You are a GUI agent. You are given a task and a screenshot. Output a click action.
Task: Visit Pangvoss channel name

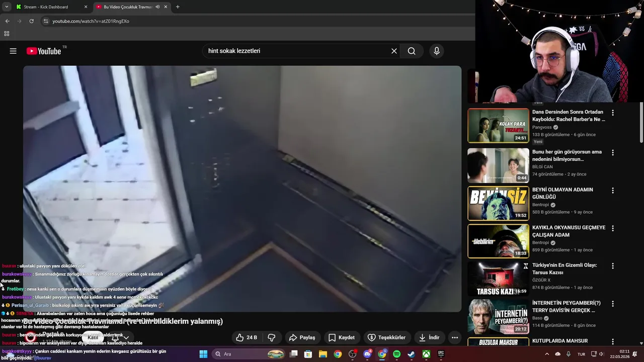542,127
